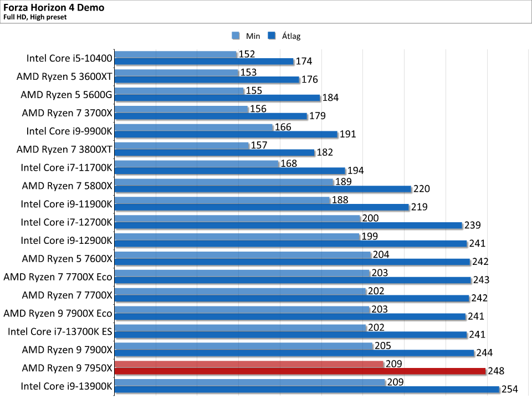Click the value '204' for Ryzen 5 7600X
The height and width of the screenshot is (399, 532).
click(x=381, y=255)
